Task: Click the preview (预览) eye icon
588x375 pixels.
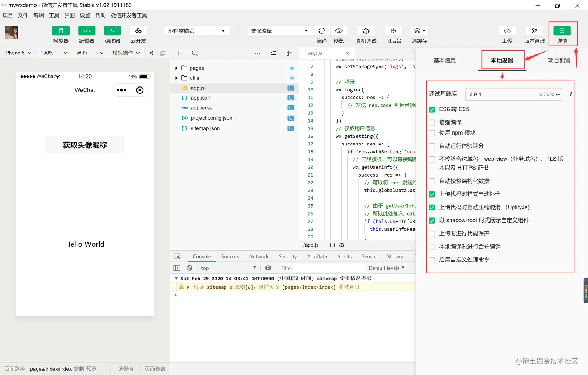Action: [x=339, y=31]
